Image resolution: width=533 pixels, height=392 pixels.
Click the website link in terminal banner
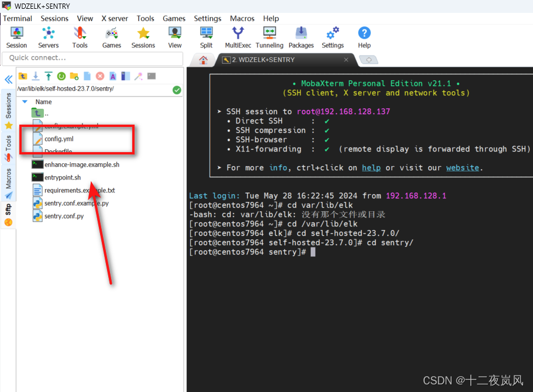462,167
